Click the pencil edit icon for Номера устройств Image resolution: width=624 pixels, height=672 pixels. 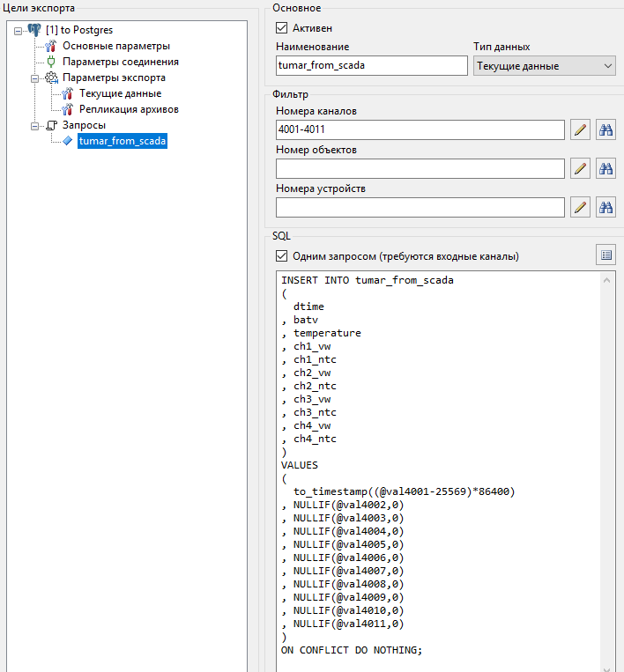[580, 208]
